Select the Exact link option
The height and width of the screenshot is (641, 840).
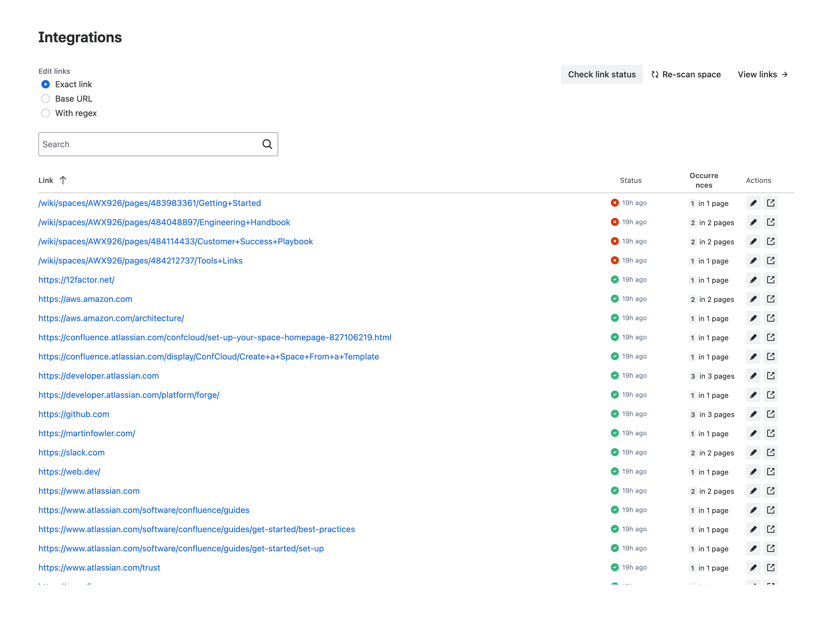[45, 84]
